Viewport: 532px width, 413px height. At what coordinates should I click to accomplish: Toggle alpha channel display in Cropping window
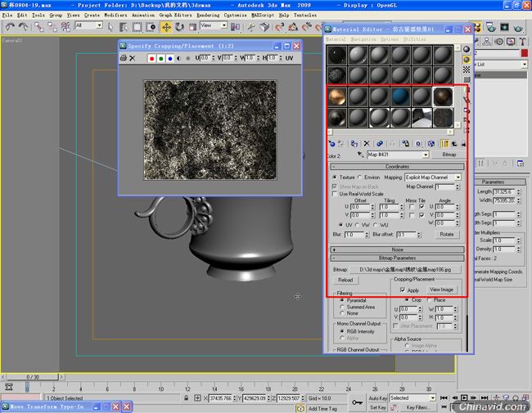178,58
